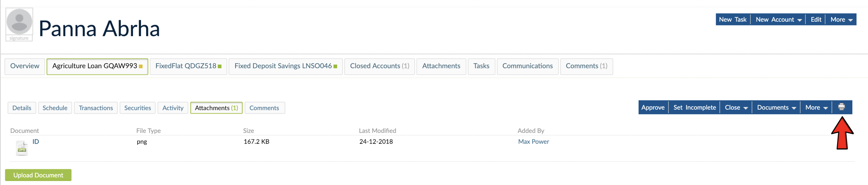The height and width of the screenshot is (185, 868).
Task: Expand the top More menu
Action: pyautogui.click(x=841, y=19)
